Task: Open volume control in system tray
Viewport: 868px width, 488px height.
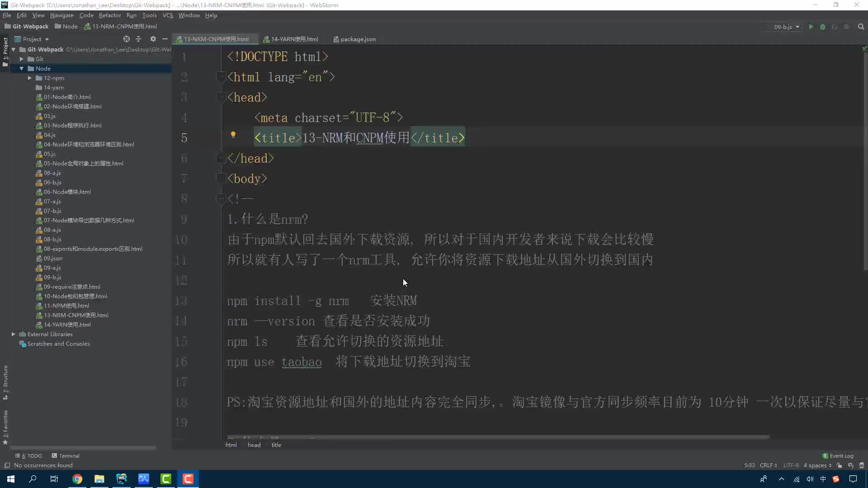Action: [x=810, y=479]
